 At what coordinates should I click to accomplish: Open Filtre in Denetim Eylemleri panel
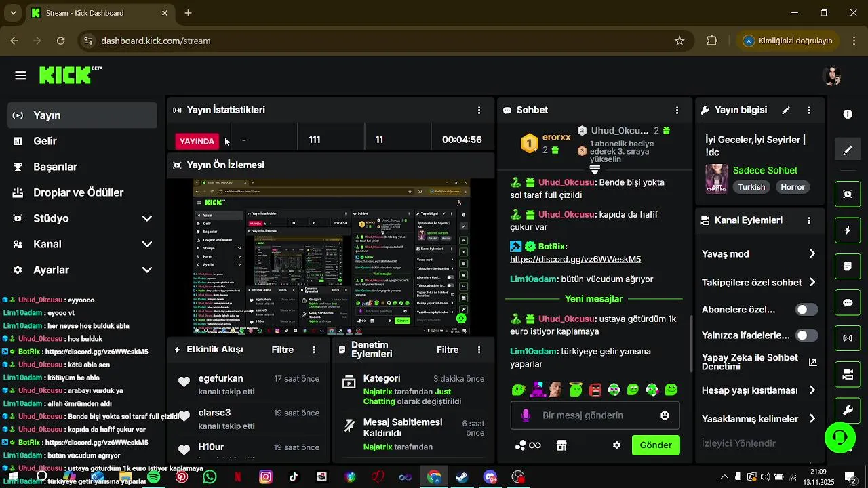click(448, 350)
